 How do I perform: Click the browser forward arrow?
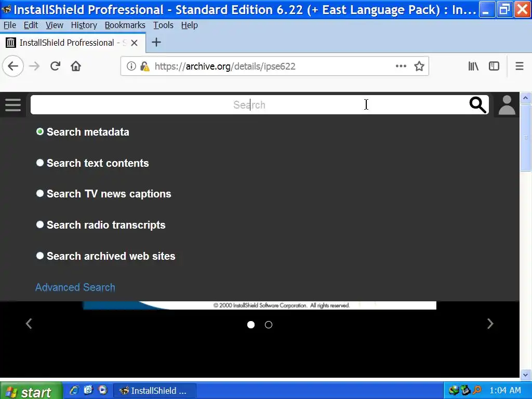(x=34, y=66)
